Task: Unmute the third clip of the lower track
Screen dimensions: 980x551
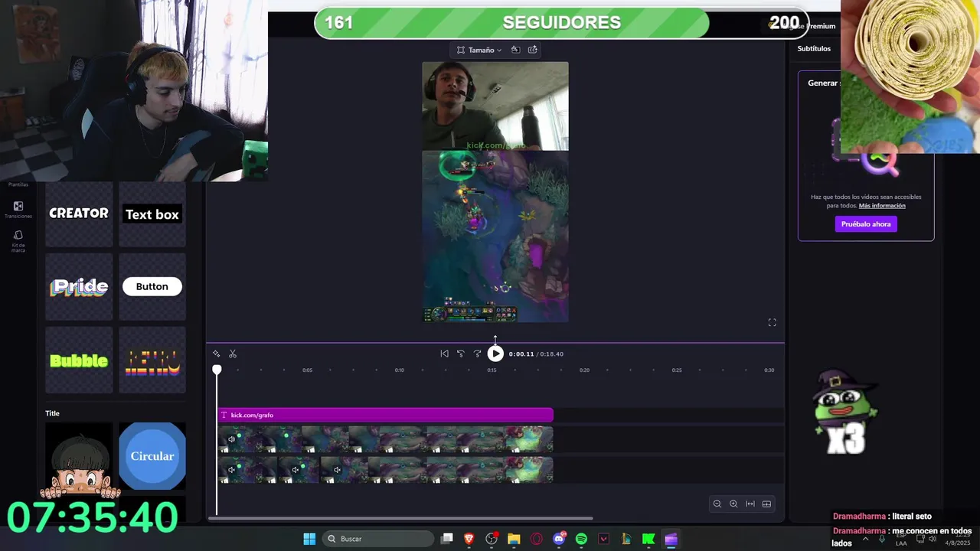Action: pos(337,470)
